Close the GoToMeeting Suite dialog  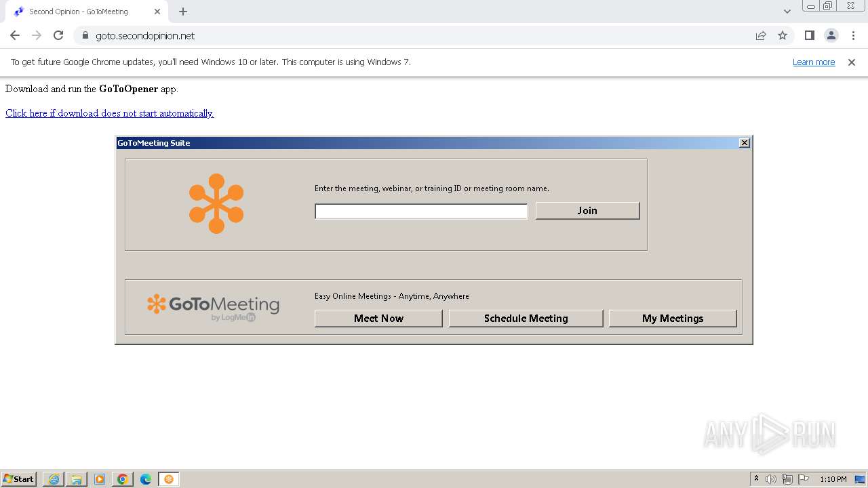(745, 142)
